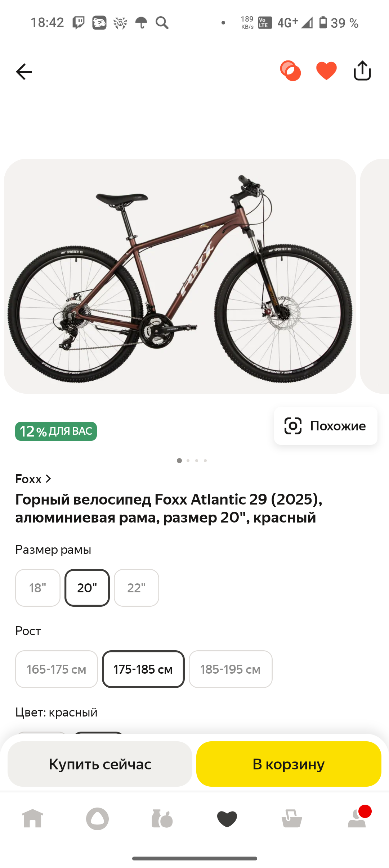
Task: Choose the 185-195 cm height option
Action: 231,669
